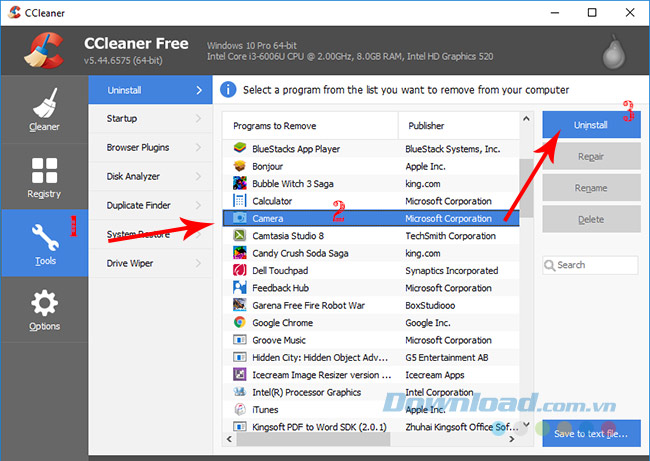Select the Camtasia Studio 8 icon
Image resolution: width=650 pixels, height=461 pixels.
pos(240,235)
